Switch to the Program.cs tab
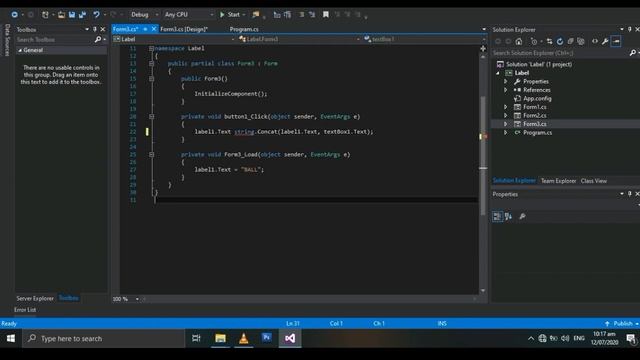Screen dimensions: 640x360 pos(244,29)
